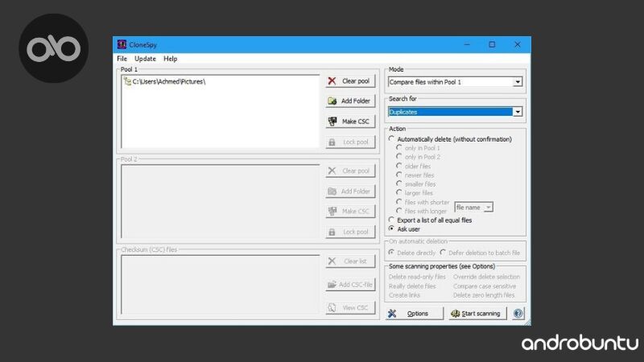Click the Pool 2 Clear pool button
This screenshot has width=644, height=362.
(x=350, y=171)
